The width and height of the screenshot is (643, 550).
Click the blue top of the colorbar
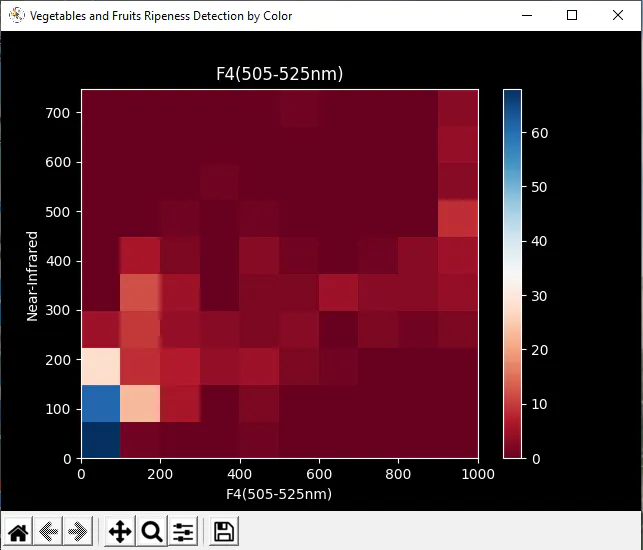pyautogui.click(x=513, y=98)
